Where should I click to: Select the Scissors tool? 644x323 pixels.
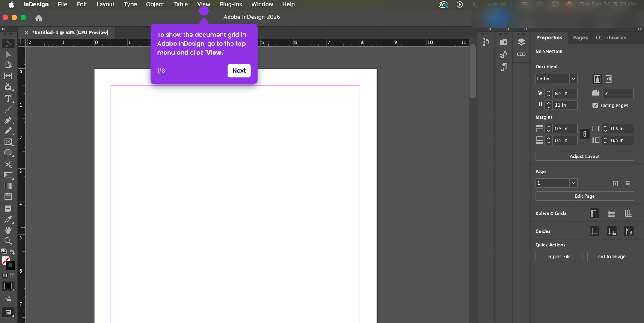pos(8,164)
